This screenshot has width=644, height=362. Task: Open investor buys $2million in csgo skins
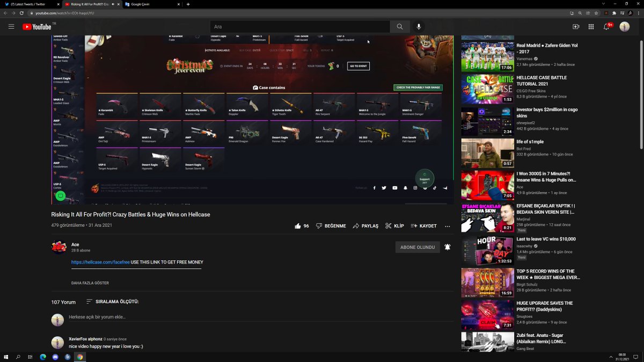click(x=488, y=121)
